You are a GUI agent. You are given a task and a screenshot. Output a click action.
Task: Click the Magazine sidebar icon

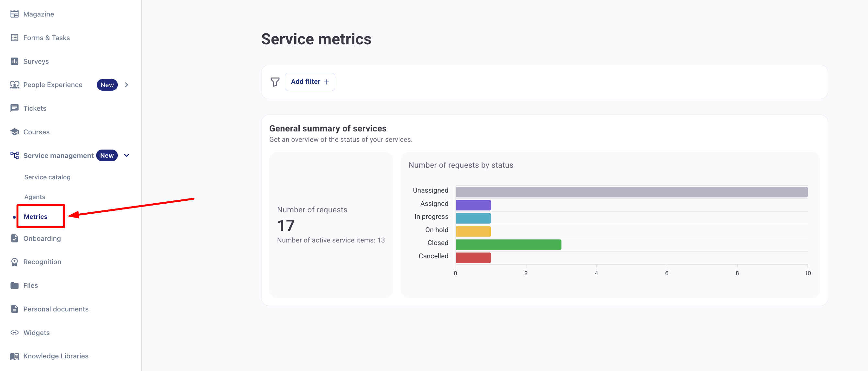(15, 14)
